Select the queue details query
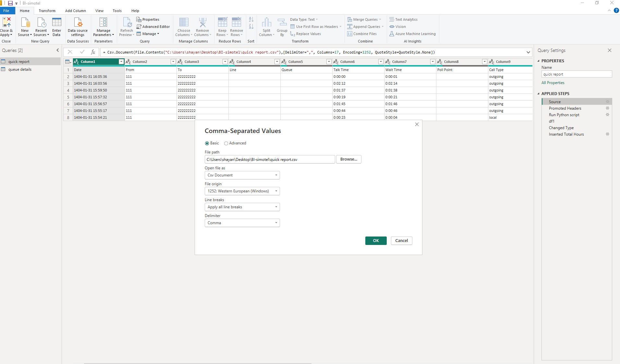This screenshot has height=364, width=620. (30, 69)
